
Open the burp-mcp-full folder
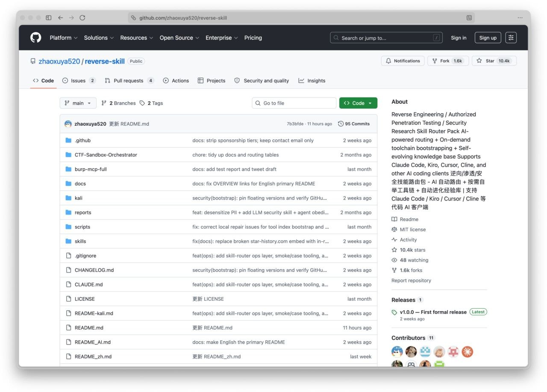click(91, 169)
